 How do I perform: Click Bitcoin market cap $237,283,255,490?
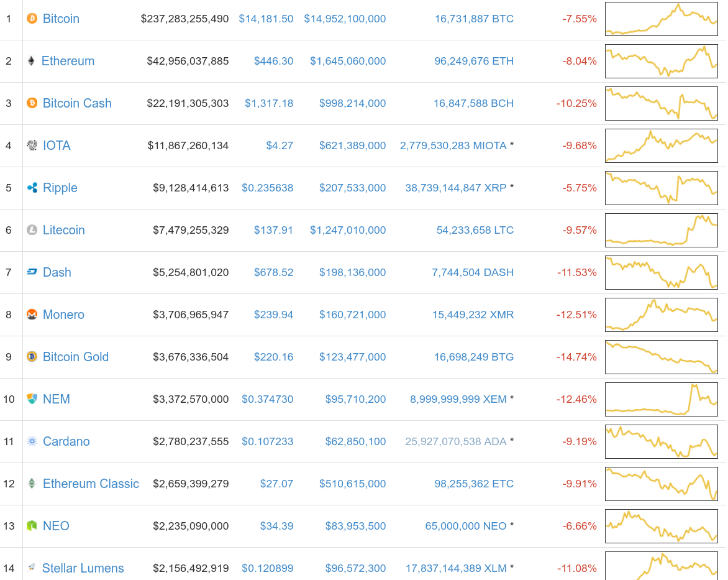pos(184,19)
